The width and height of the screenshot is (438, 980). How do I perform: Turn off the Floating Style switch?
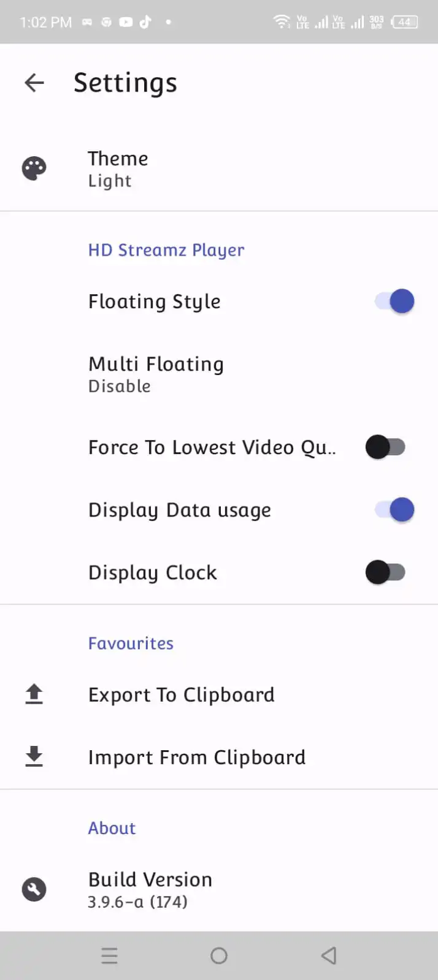[394, 302]
